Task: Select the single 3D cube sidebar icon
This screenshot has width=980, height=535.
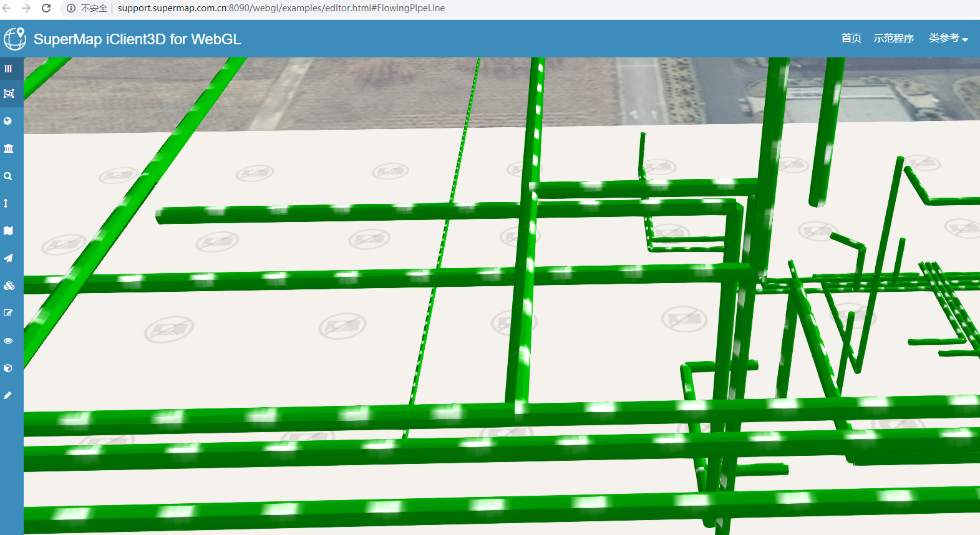Action: (x=8, y=368)
